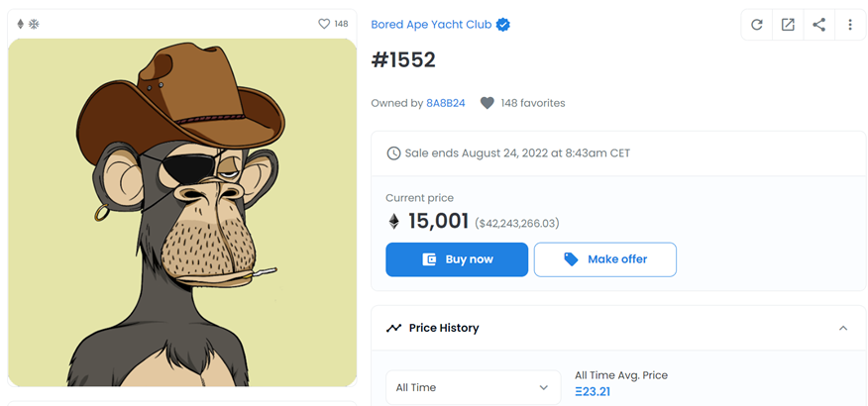868x406 pixels.
Task: Click the Ethereum symbol next to 15,001
Action: tap(393, 222)
